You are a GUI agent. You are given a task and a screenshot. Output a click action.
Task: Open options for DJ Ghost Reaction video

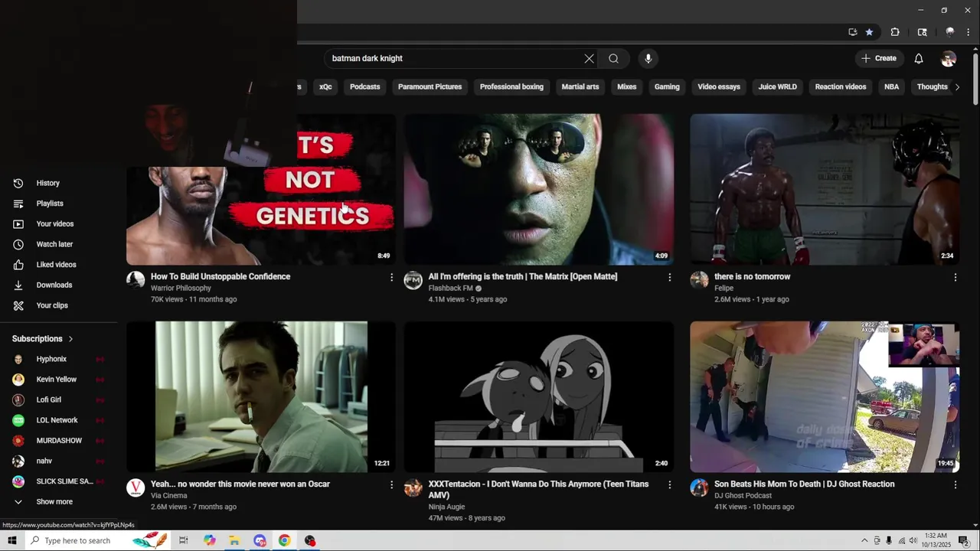[955, 484]
